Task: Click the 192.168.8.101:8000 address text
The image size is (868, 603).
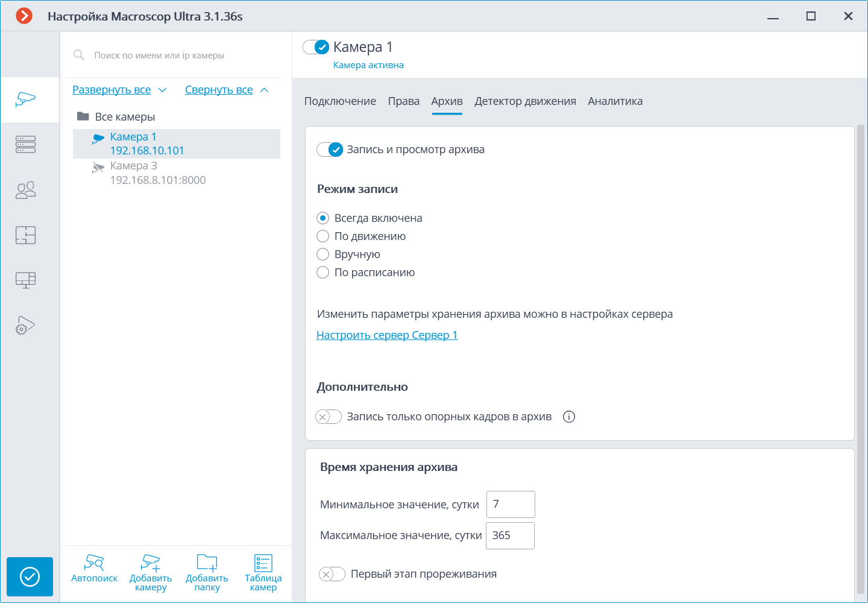Action: coord(158,180)
